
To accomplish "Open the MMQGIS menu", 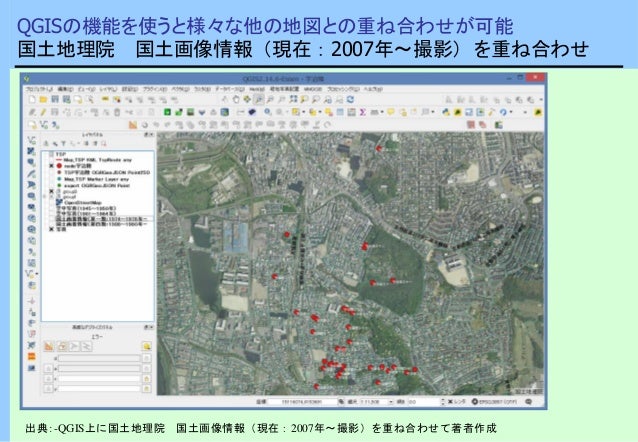I will (312, 89).
